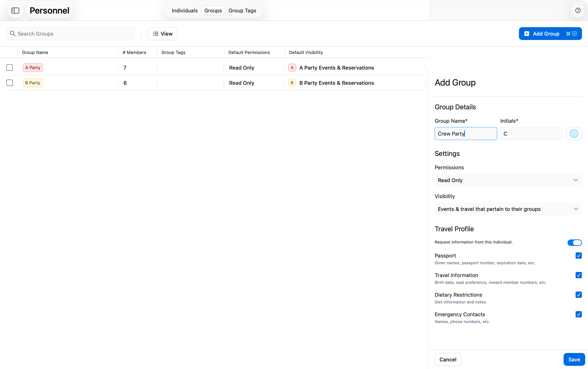Click the B initials visibility badge
The width and height of the screenshot is (588, 369).
[292, 83]
